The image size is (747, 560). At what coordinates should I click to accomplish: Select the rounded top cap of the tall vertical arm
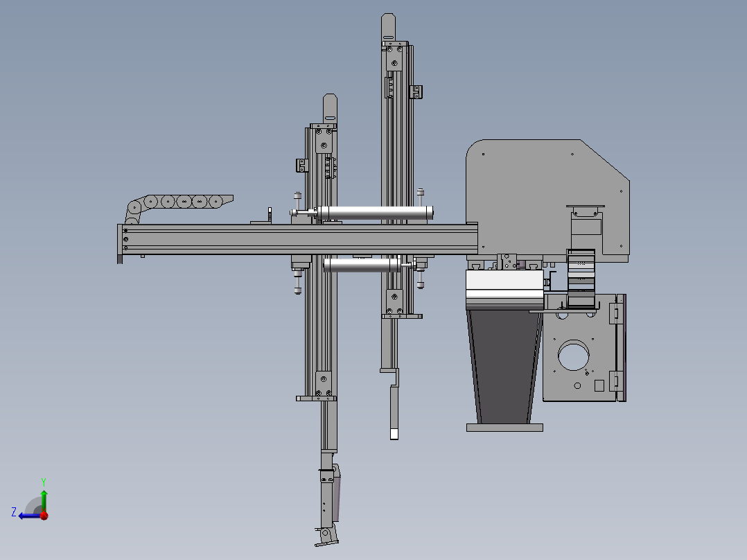pos(388,27)
